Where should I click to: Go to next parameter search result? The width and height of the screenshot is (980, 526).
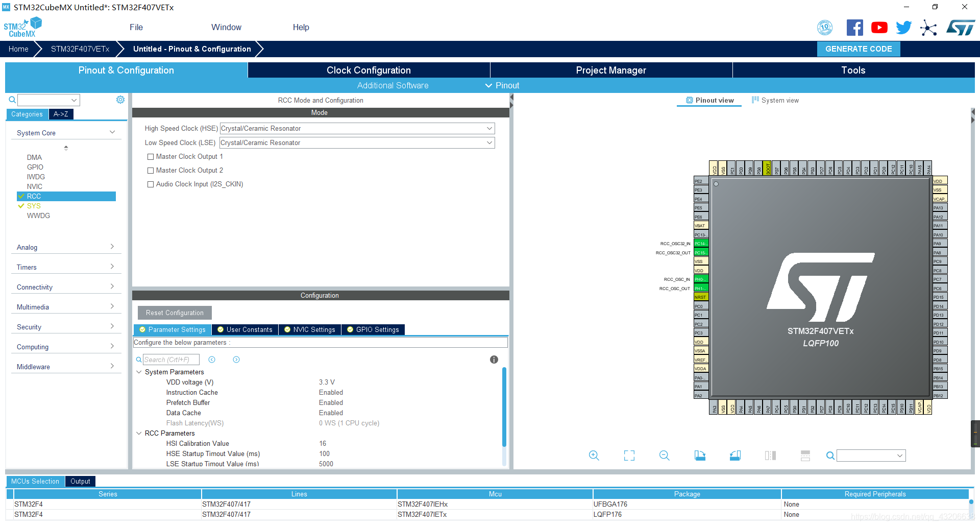pos(236,360)
